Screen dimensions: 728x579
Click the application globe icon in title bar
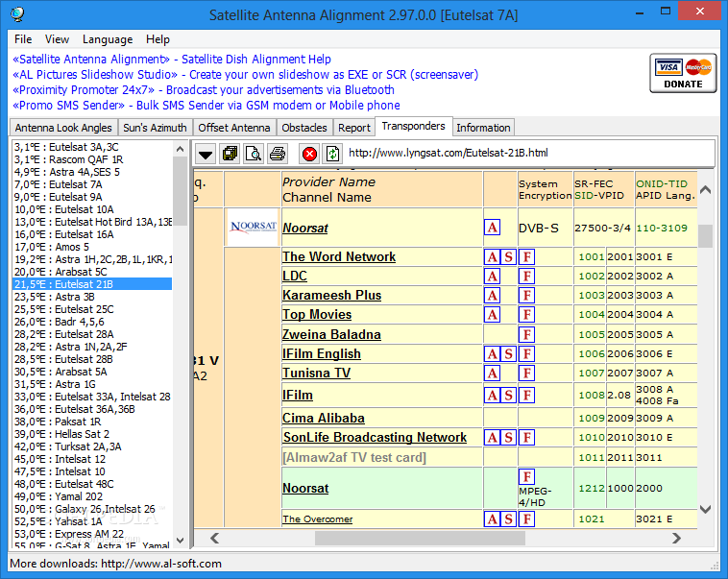17,14
